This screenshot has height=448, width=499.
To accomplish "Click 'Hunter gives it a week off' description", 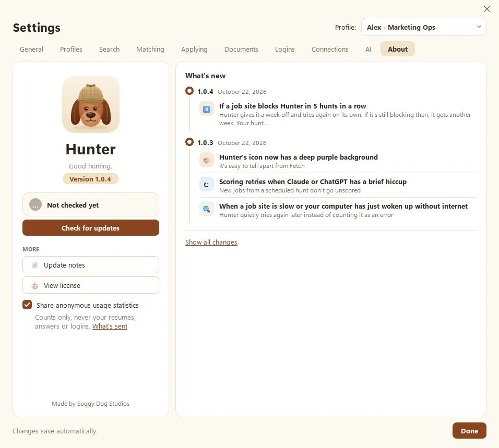I will click(x=345, y=119).
